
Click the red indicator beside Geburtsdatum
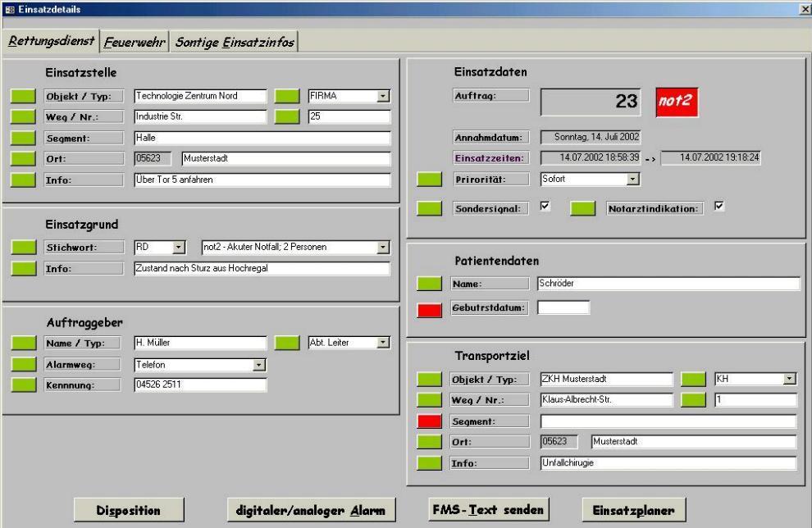point(430,308)
